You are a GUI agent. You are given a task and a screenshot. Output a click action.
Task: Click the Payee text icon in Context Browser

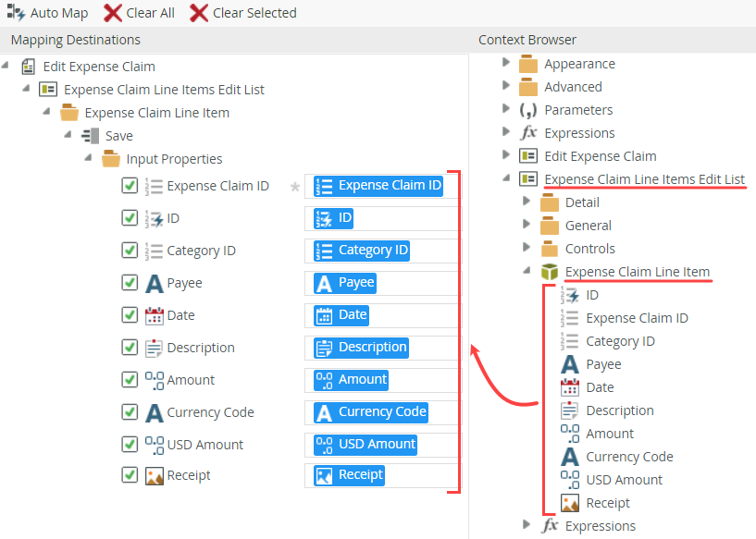click(570, 364)
